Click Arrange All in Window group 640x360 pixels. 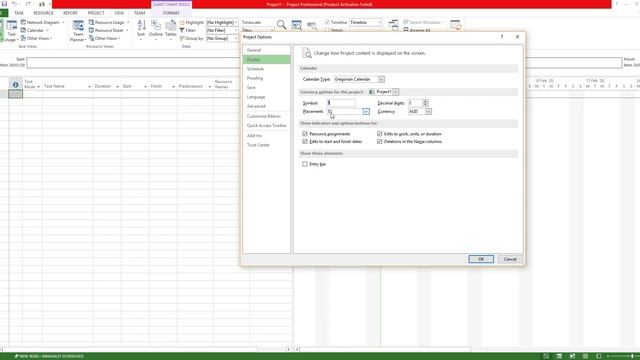(x=417, y=30)
